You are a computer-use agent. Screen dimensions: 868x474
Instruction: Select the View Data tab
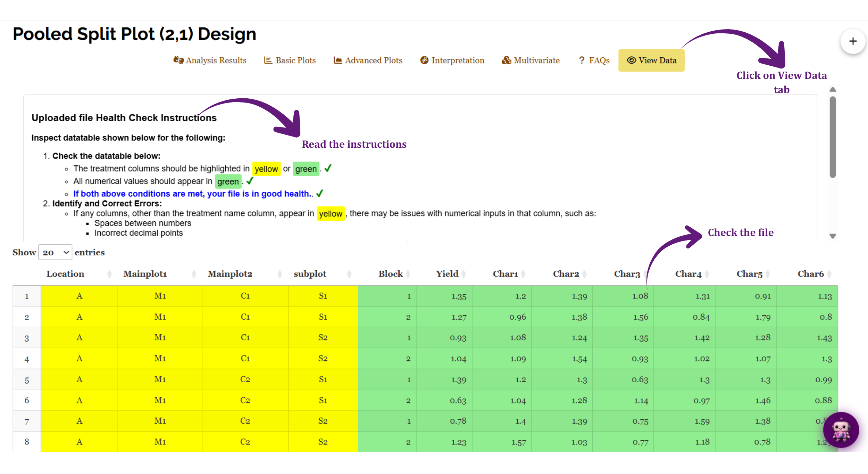pyautogui.click(x=651, y=60)
